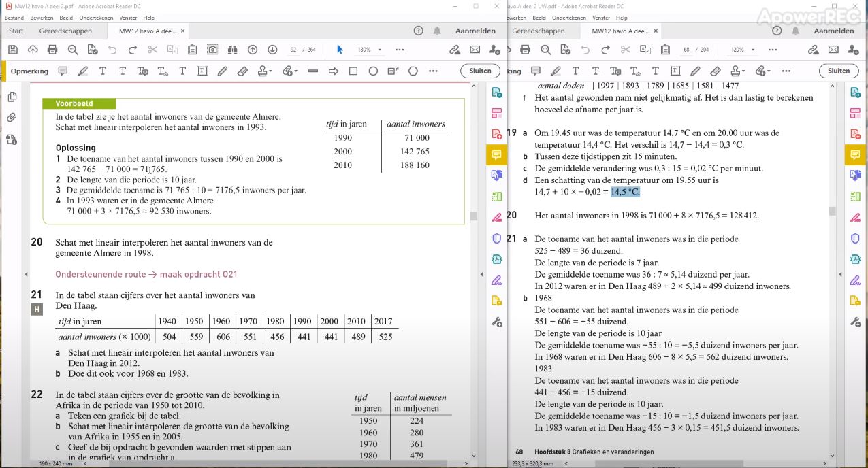
Task: Click Sluiten in the left comment toolbar
Action: point(480,71)
